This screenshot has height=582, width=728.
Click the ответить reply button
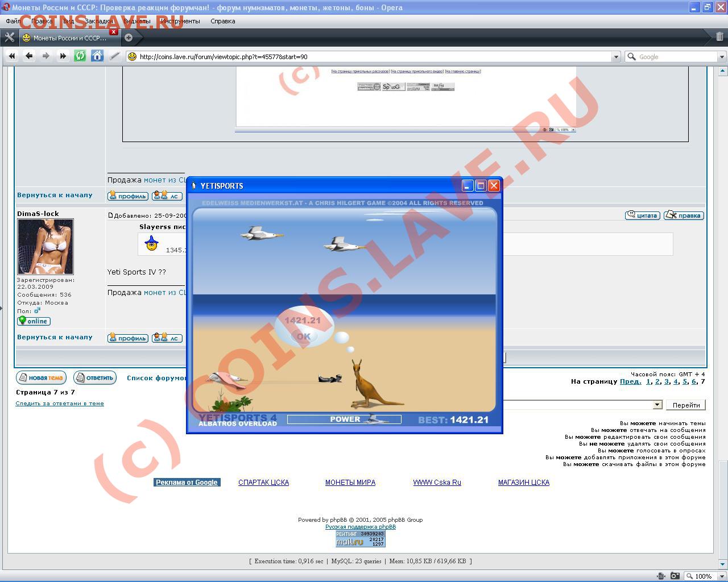click(95, 377)
